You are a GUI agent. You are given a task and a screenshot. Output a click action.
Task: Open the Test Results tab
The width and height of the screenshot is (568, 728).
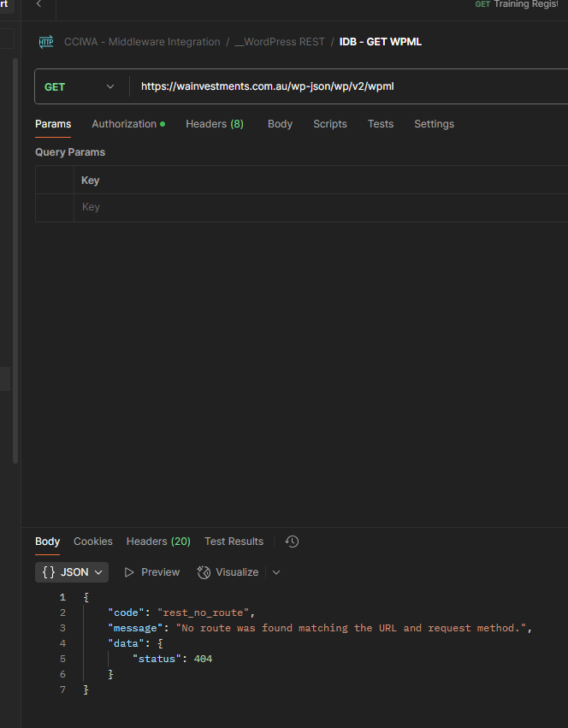pos(234,542)
